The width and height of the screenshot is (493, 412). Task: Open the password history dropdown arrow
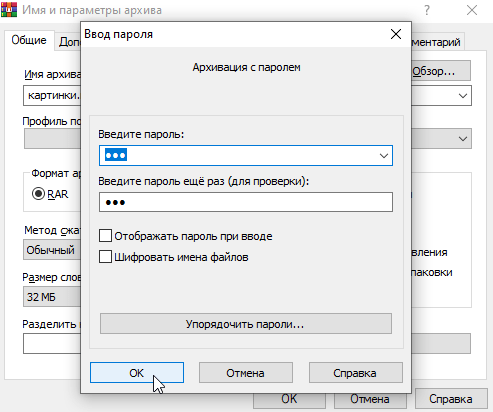click(384, 156)
